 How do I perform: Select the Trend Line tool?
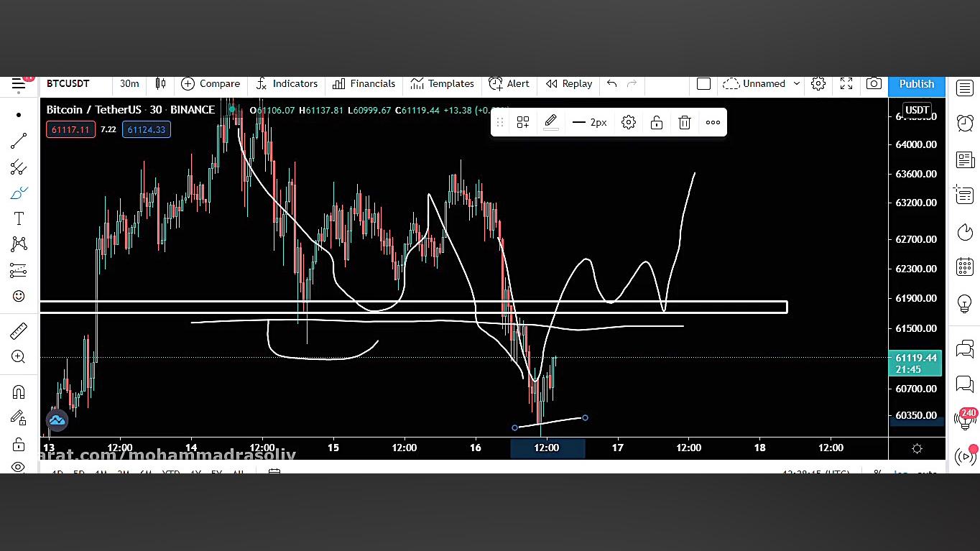pos(19,141)
